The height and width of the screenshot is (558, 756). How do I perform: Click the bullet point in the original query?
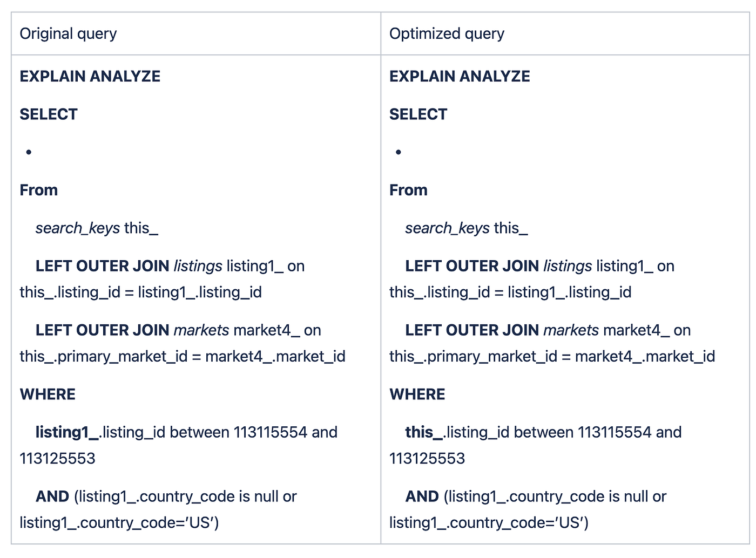click(x=29, y=152)
